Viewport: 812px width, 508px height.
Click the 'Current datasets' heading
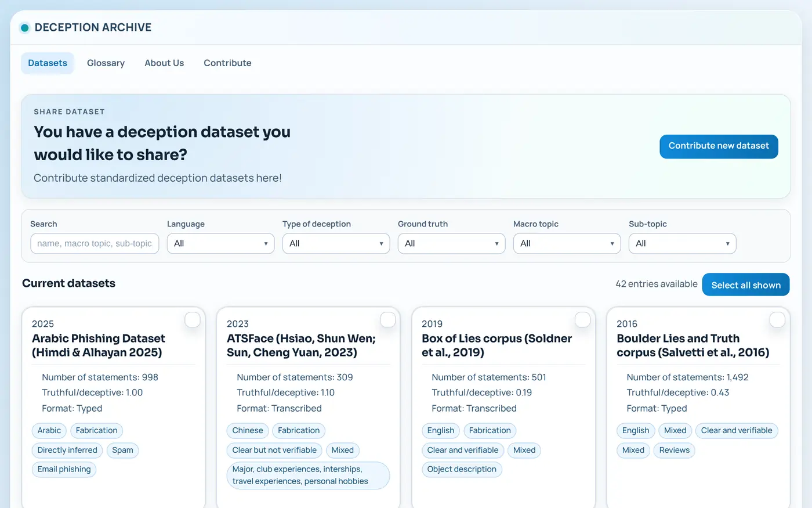click(x=68, y=284)
